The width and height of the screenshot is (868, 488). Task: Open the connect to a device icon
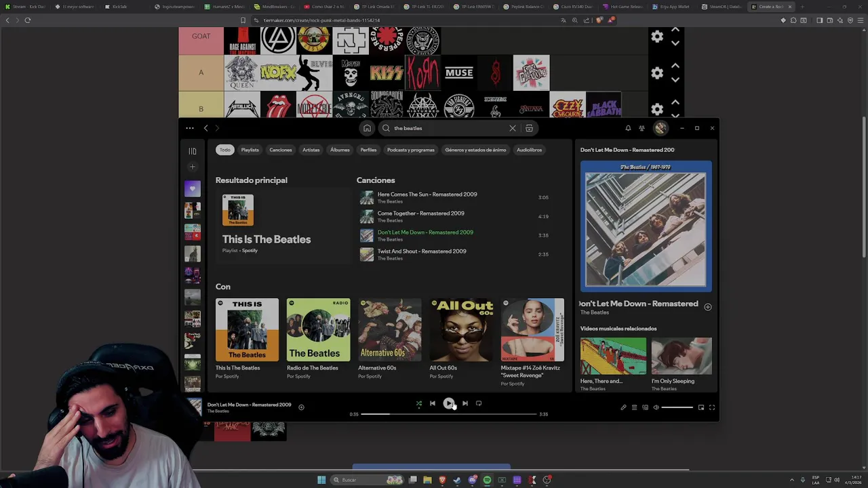coord(645,407)
